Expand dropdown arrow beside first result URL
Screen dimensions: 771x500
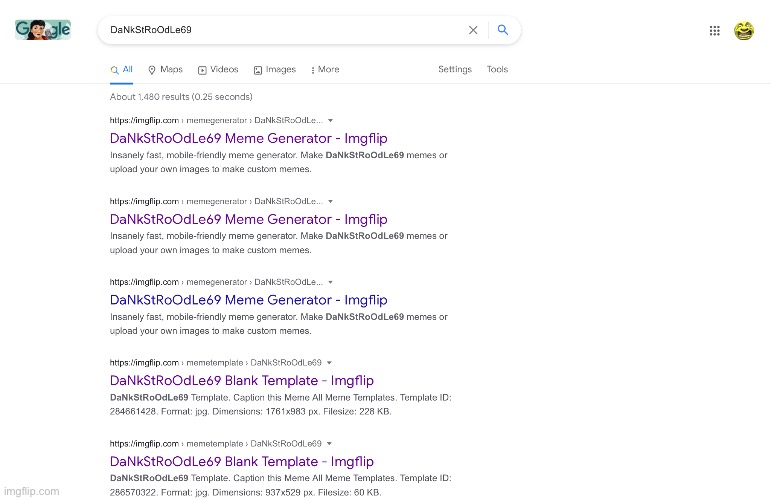[330, 120]
